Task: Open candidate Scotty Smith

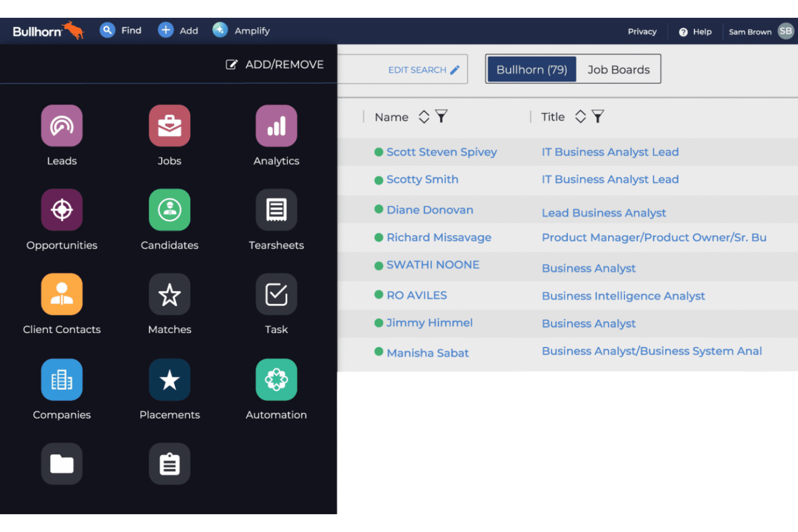Action: point(422,179)
